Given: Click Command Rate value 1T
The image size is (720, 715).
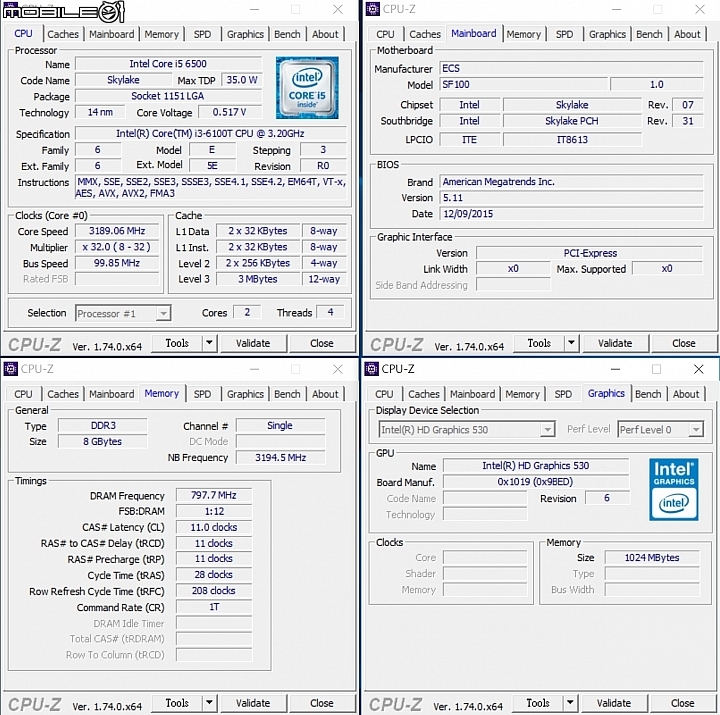Looking at the screenshot, I should point(214,607).
